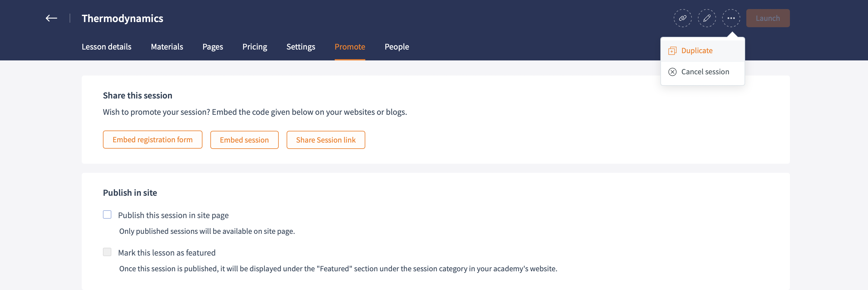
Task: Click the back arrow icon
Action: (51, 18)
